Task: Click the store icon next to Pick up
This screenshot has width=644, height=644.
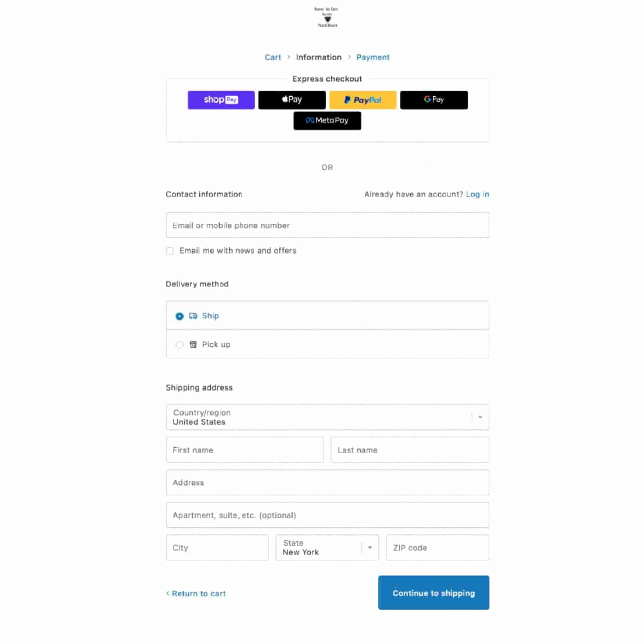Action: point(193,344)
